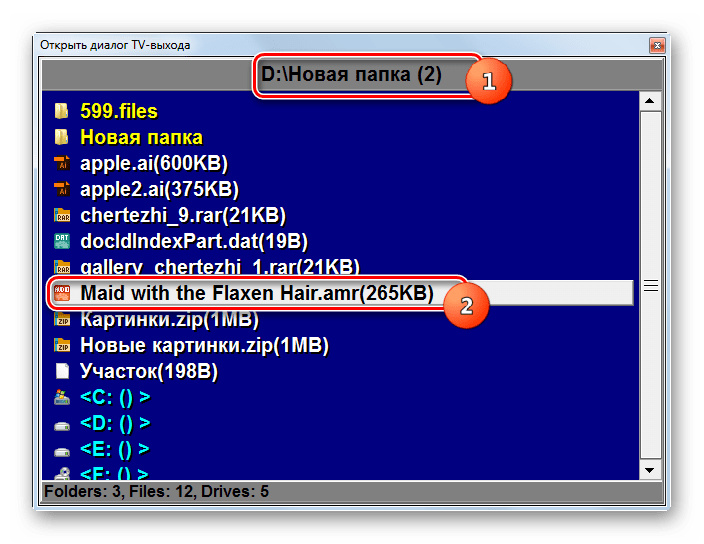
Task: Click the folder icon beside Новая папка
Action: tap(62, 137)
